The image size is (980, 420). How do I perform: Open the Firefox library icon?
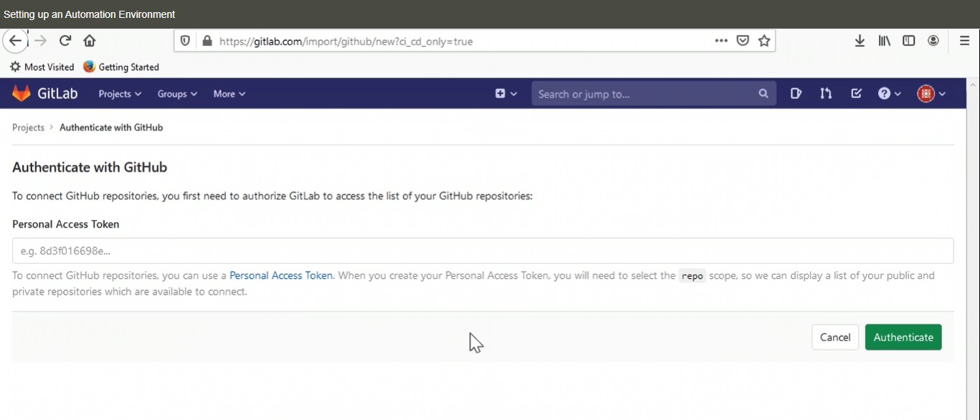click(x=884, y=41)
